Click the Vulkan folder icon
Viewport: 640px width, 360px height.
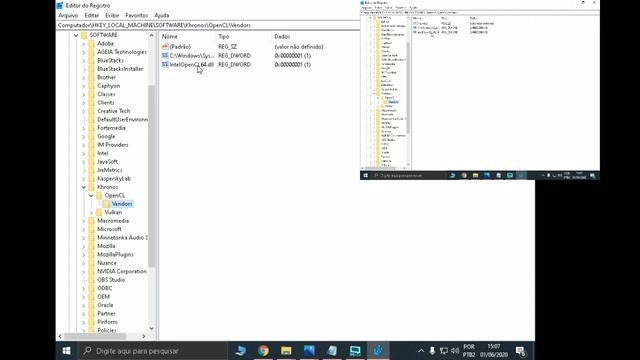point(99,212)
